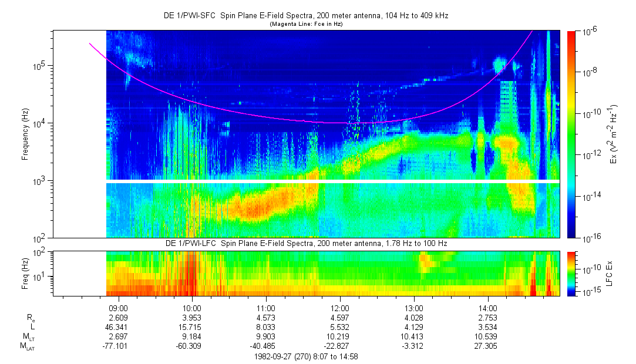Click the upper Ex spectral density colorbar
Viewport: 636px width, 364px height.
pos(572,134)
